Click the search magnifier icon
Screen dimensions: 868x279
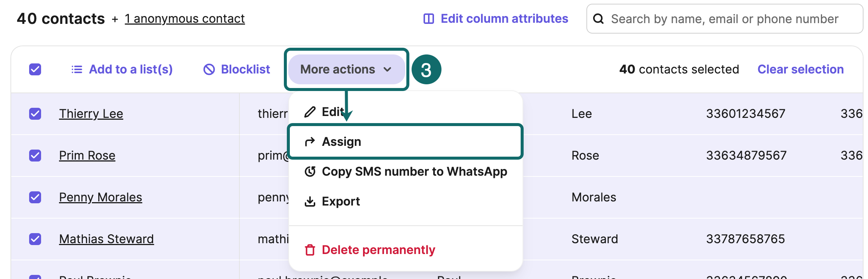click(x=598, y=19)
